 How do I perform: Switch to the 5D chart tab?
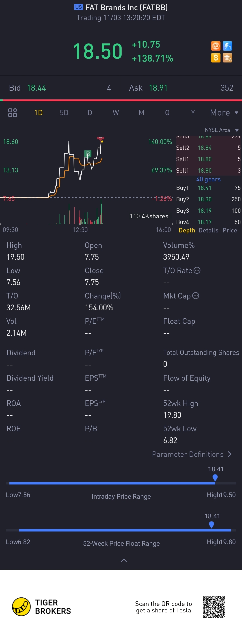pyautogui.click(x=64, y=112)
